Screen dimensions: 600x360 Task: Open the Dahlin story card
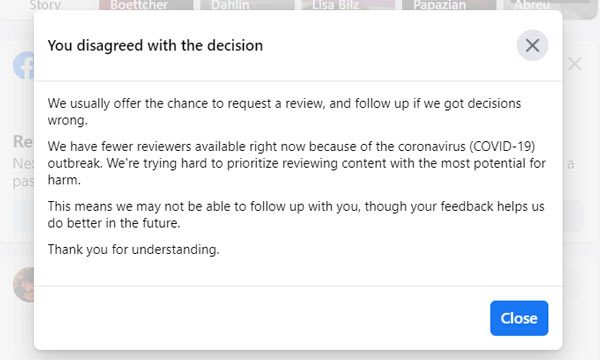pyautogui.click(x=247, y=5)
